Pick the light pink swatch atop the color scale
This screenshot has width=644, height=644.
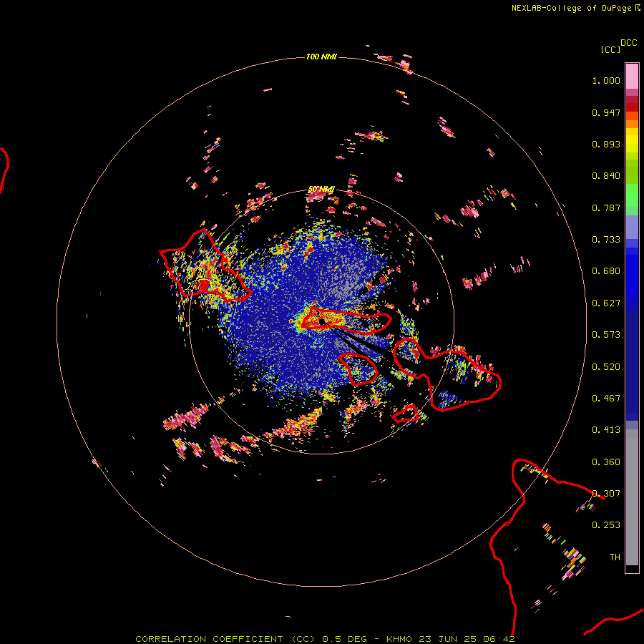click(632, 77)
